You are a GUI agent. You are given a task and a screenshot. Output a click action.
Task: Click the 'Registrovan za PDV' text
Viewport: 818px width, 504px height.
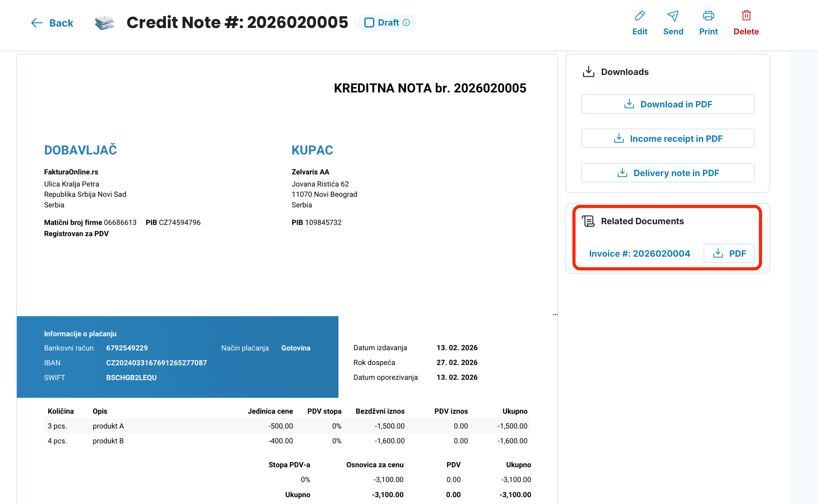(76, 234)
